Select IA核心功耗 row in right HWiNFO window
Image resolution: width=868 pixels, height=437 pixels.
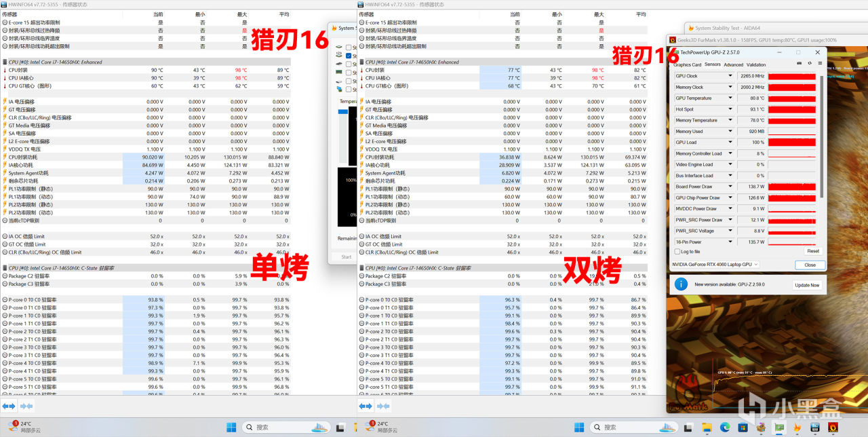pos(502,165)
